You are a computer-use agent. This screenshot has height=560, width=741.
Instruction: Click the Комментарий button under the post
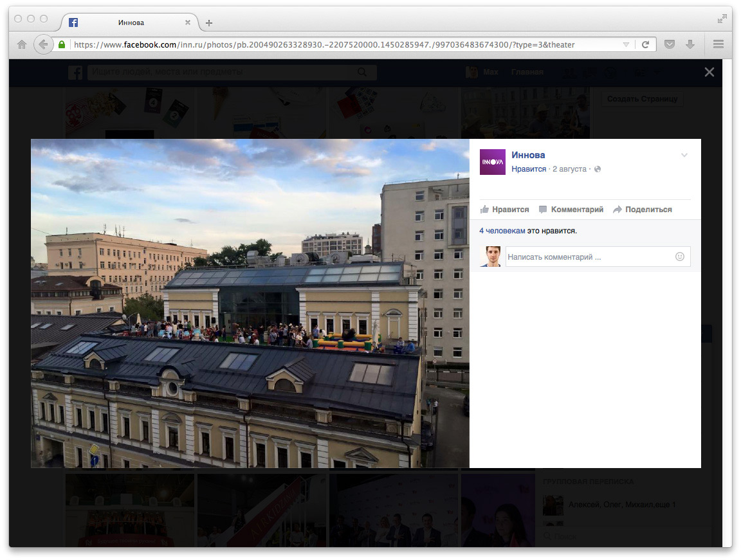pos(571,210)
